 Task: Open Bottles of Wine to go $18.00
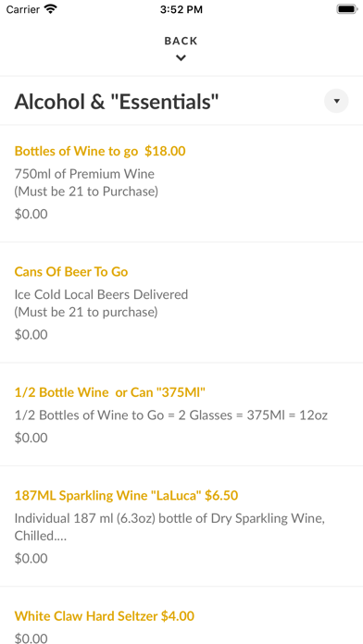coord(100,151)
